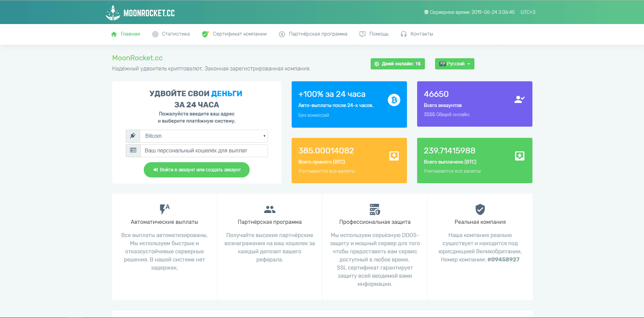
Task: Click the MoonRocket rocket logo icon
Action: (113, 13)
